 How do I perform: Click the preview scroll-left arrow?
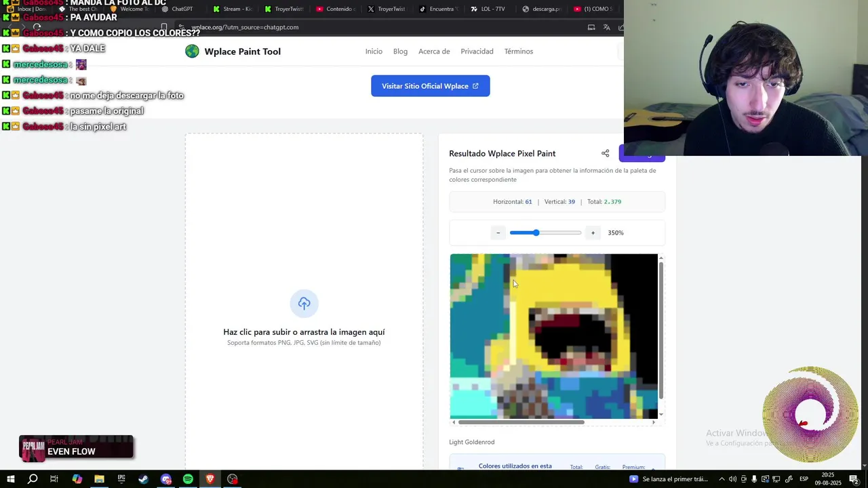tap(454, 422)
